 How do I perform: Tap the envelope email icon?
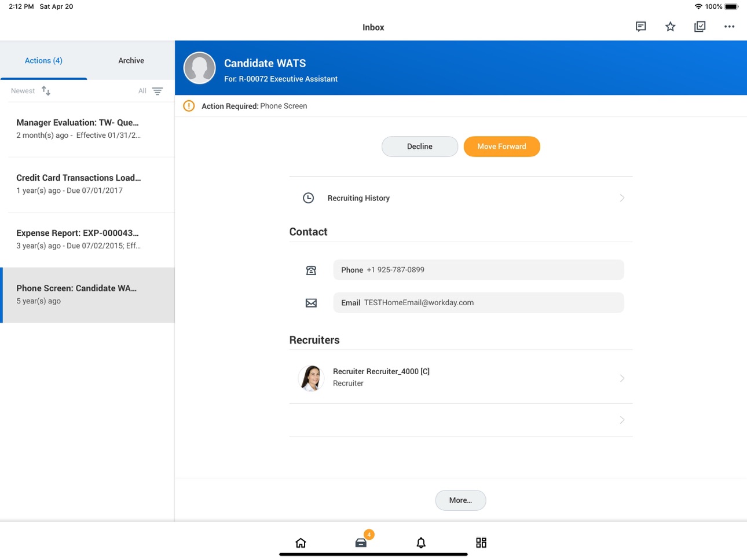(x=311, y=303)
